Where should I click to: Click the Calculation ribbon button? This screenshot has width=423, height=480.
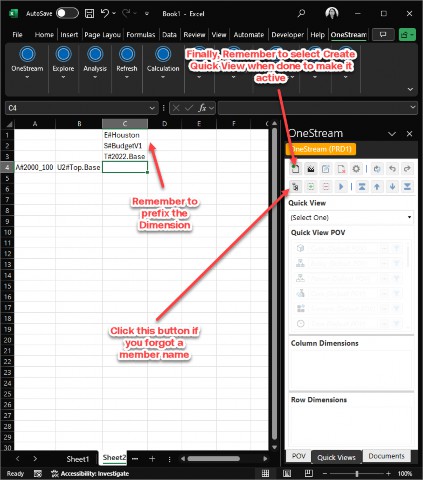(163, 64)
